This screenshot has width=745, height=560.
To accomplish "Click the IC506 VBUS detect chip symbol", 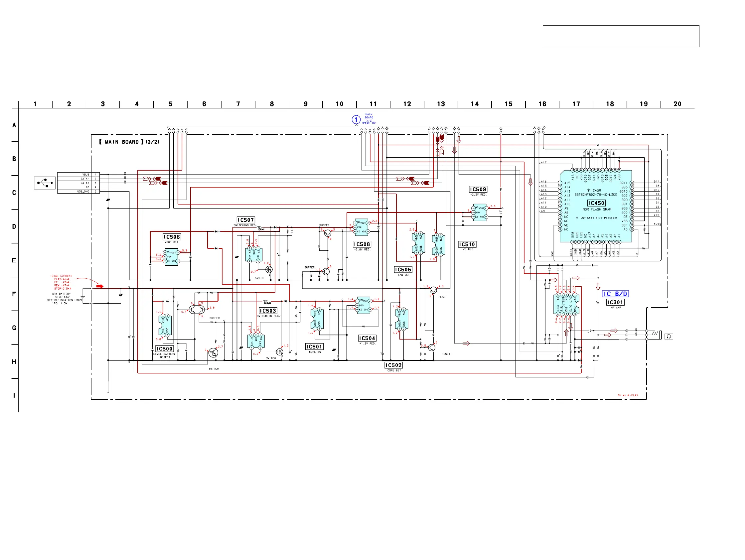I will coord(171,257).
